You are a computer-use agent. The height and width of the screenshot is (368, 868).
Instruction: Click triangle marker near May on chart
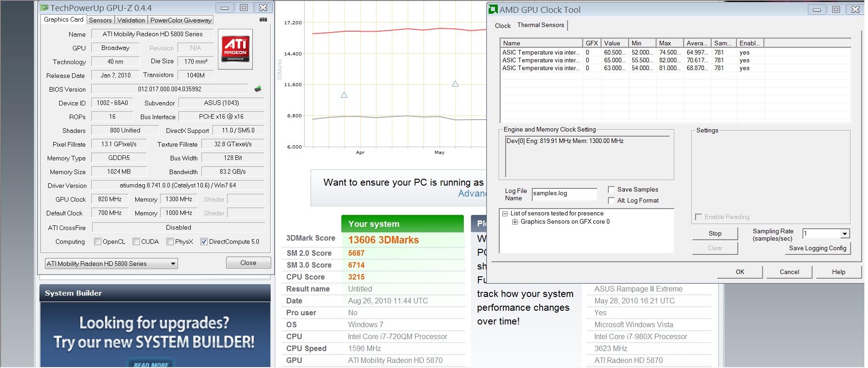point(455,84)
